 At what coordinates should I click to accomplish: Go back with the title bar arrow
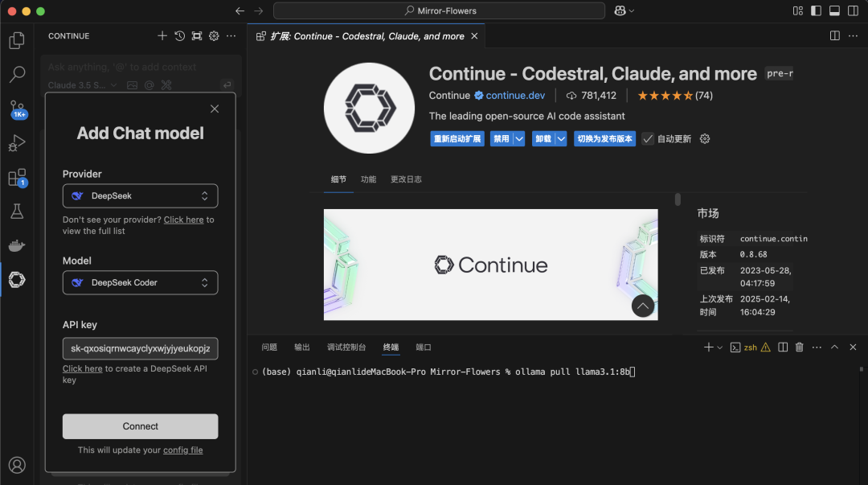tap(240, 10)
